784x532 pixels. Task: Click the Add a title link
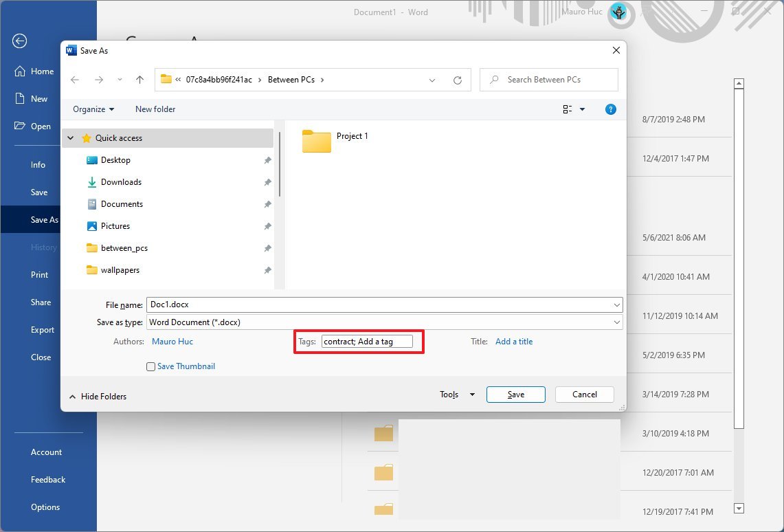click(x=514, y=341)
